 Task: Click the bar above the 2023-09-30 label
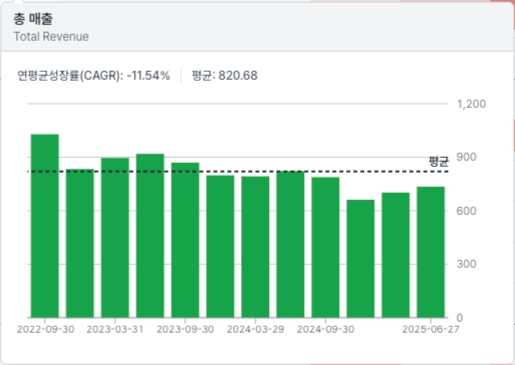185,240
